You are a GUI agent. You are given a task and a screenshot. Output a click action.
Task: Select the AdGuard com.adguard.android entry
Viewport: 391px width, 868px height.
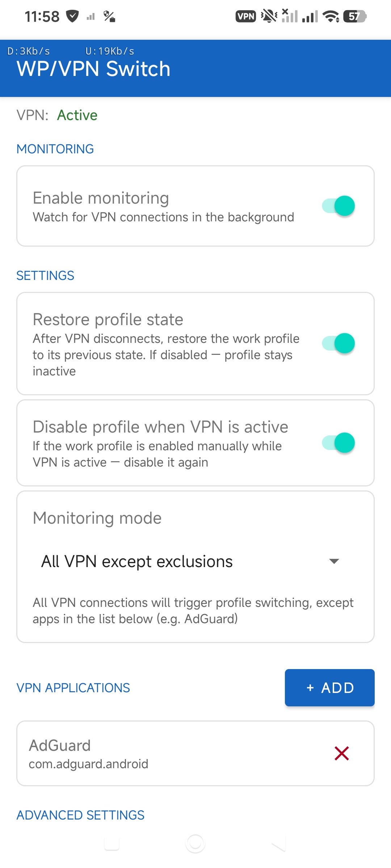195,753
